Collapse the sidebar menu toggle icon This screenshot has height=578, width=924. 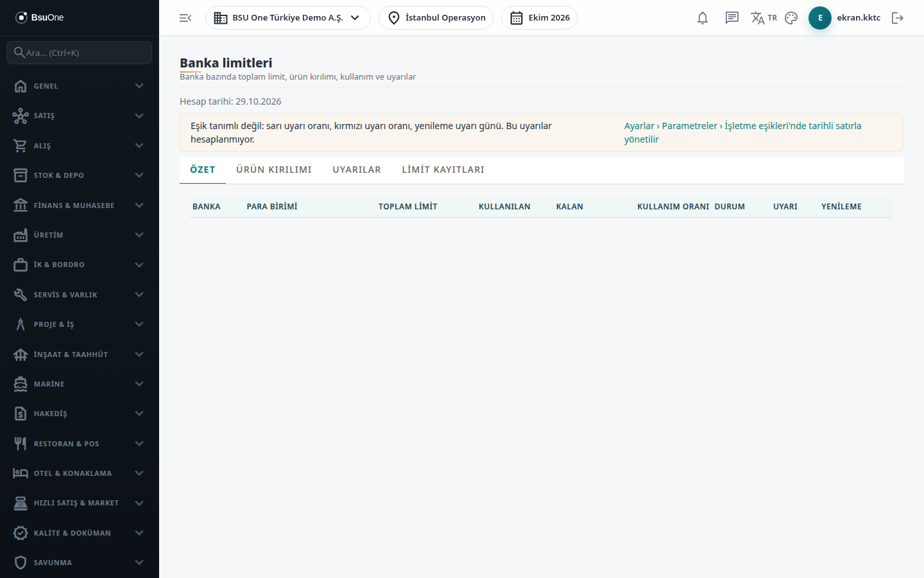[185, 18]
